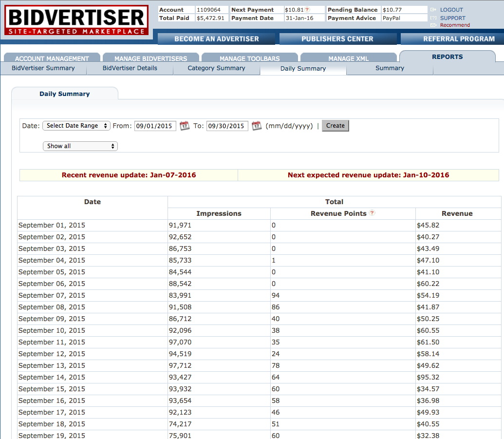
Task: Click the Impressions column header
Action: pyautogui.click(x=219, y=213)
